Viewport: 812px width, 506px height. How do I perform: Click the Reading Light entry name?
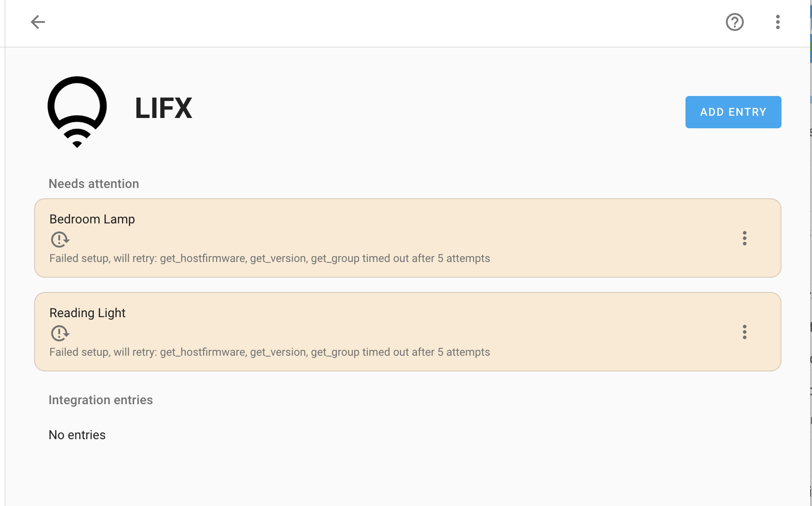pos(87,313)
